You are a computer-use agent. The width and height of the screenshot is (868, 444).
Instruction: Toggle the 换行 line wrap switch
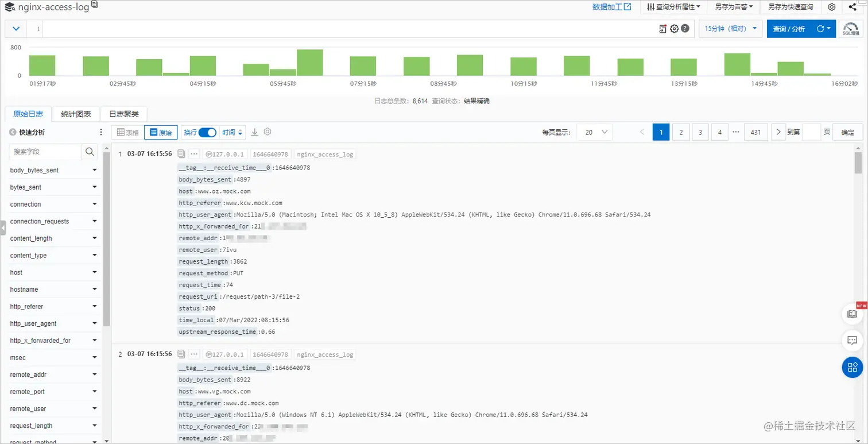click(x=207, y=132)
